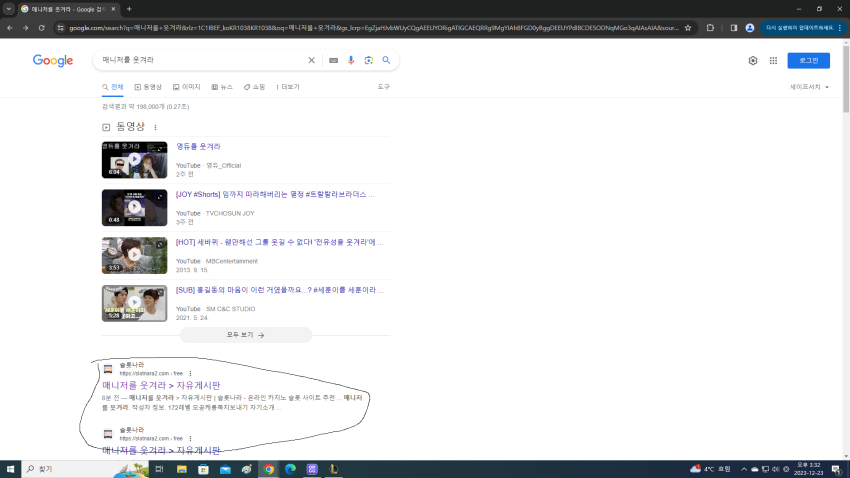Bookmark this page with the star
Viewport: 850px width, 478px height.
point(688,28)
